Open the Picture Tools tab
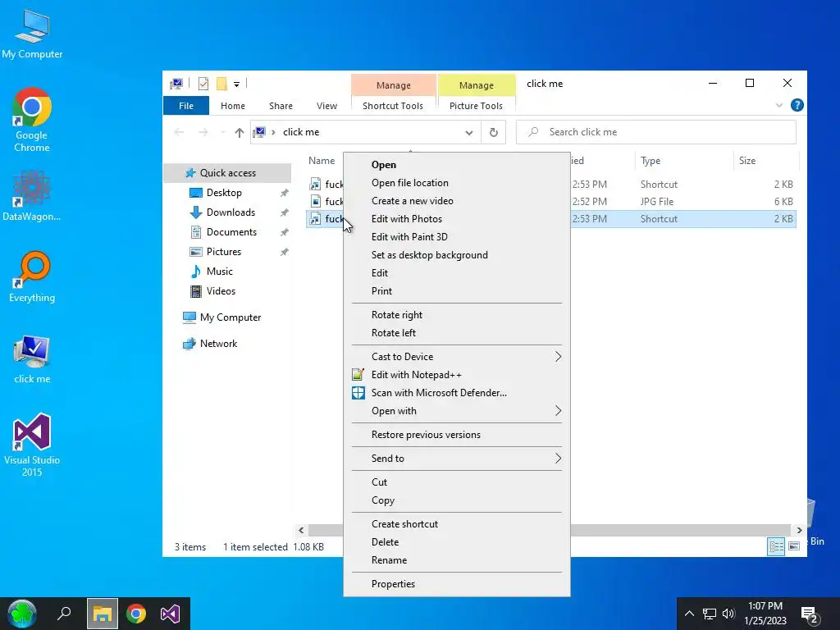The image size is (840, 630). (x=476, y=106)
